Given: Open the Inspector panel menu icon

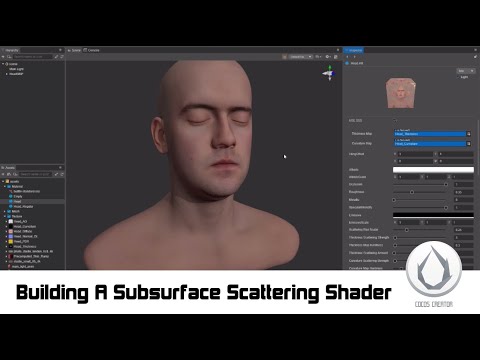Looking at the screenshot, I should coord(475,50).
